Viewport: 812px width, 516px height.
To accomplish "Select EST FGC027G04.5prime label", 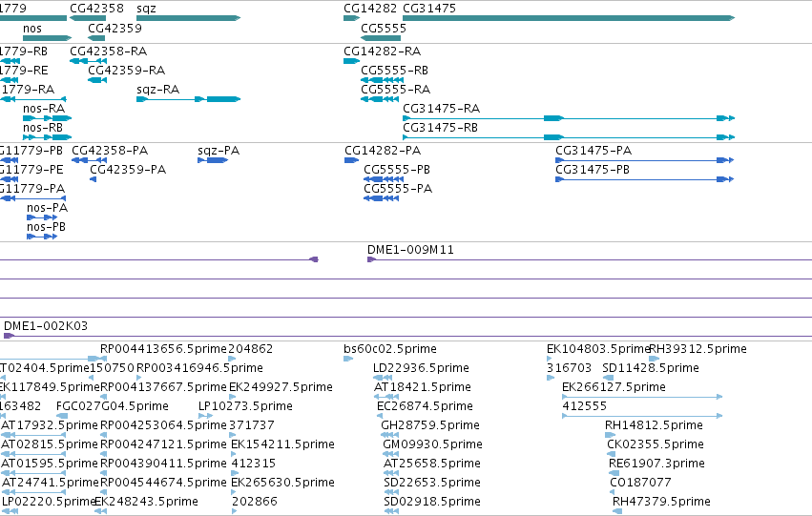I will 113,406.
